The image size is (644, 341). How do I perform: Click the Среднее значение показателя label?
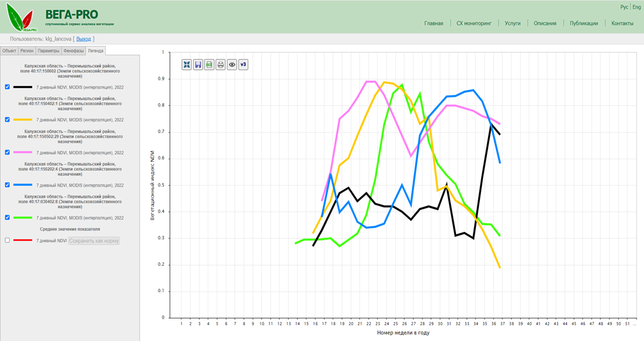[x=70, y=229]
